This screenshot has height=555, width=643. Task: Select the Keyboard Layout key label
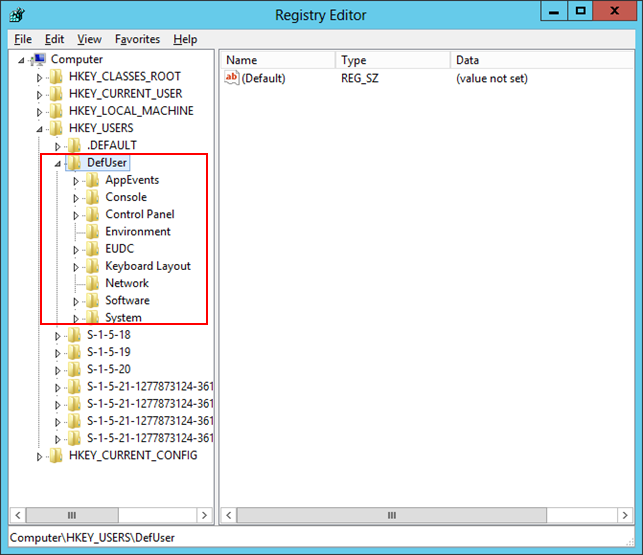[148, 266]
